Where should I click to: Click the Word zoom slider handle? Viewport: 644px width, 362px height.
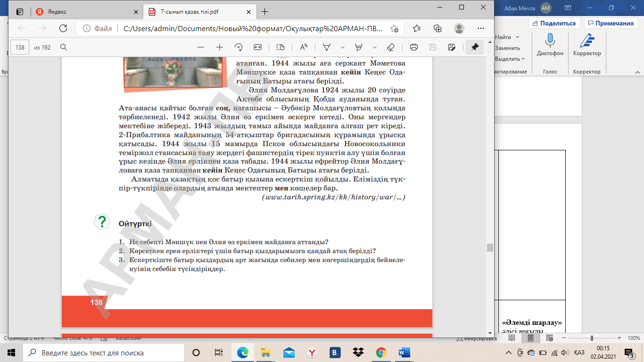[x=592, y=338]
